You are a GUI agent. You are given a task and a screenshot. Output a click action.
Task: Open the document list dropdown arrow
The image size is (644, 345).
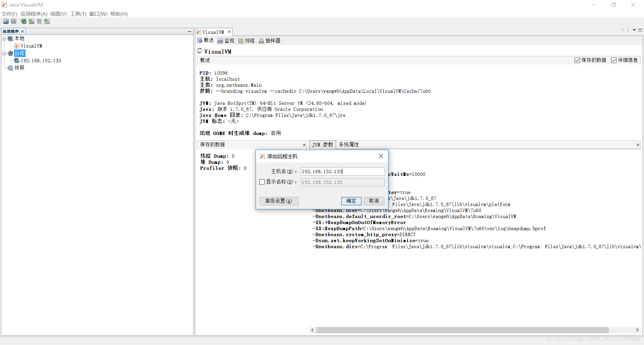pos(634,30)
